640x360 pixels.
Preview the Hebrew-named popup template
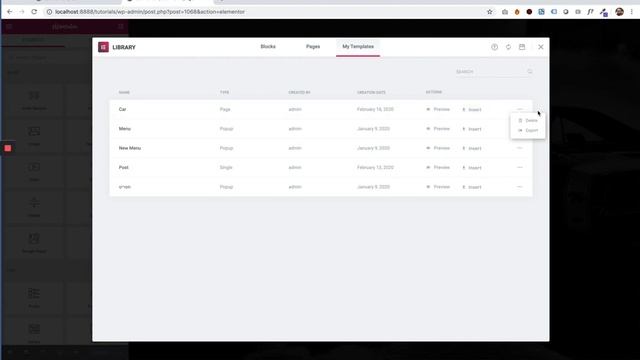pyautogui.click(x=438, y=187)
